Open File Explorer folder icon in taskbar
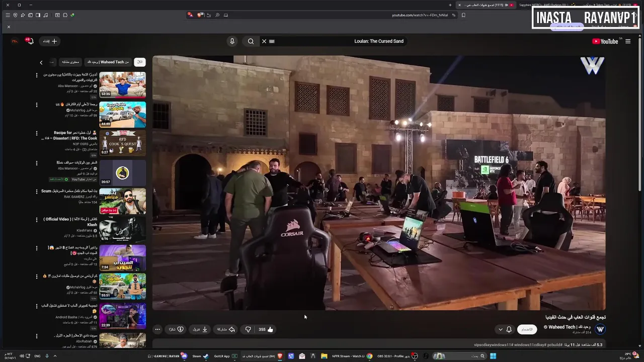 click(x=324, y=356)
